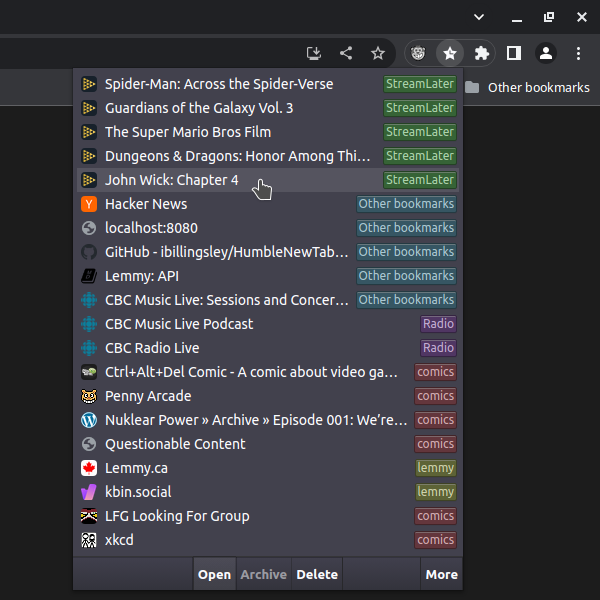This screenshot has height=600, width=600.
Task: Open the Chrome three-dot menu
Action: [x=578, y=53]
